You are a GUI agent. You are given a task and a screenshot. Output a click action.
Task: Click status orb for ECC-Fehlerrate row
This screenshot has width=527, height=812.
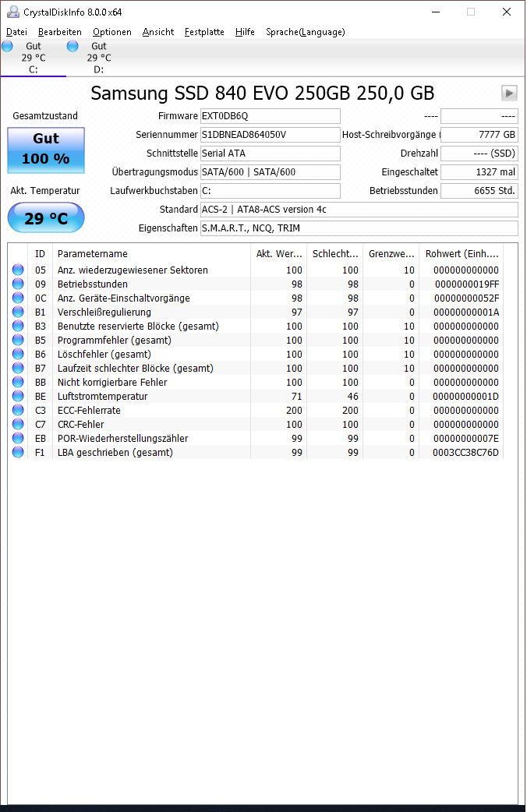(x=18, y=410)
